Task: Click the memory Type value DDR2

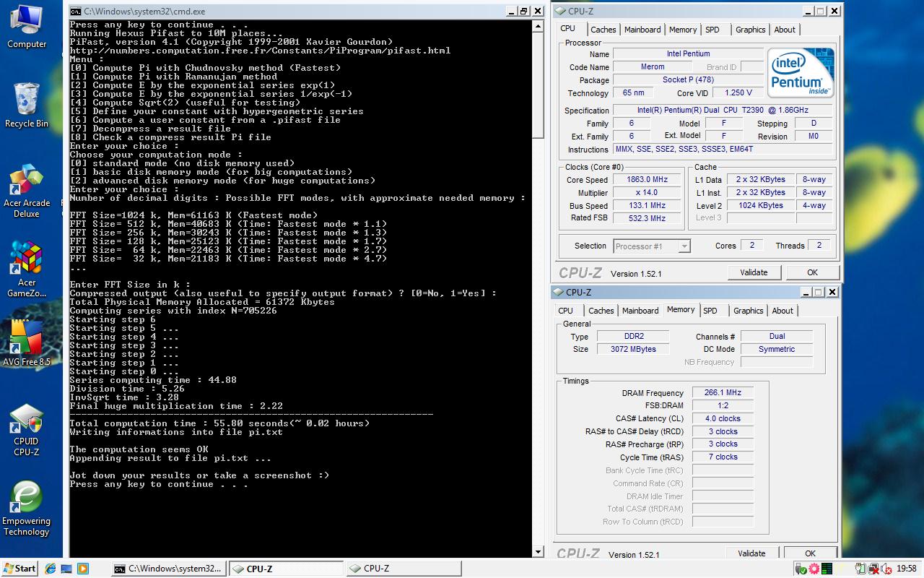Action: (x=634, y=337)
